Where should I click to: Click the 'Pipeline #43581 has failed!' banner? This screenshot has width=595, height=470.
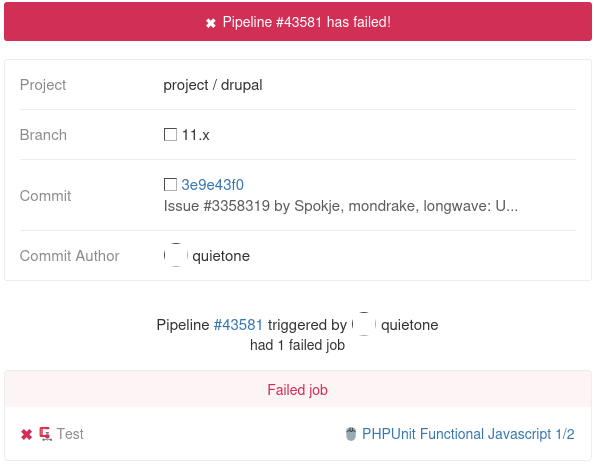pos(298,22)
